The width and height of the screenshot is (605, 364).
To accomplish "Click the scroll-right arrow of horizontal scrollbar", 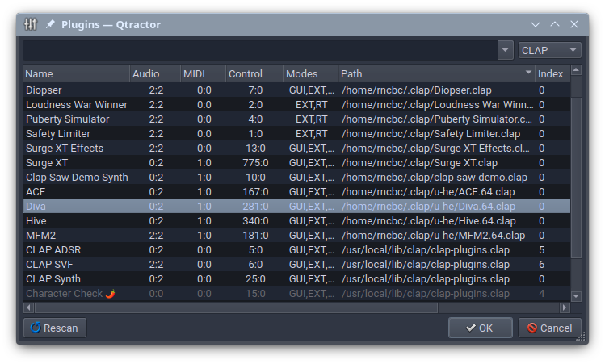I will [x=565, y=308].
